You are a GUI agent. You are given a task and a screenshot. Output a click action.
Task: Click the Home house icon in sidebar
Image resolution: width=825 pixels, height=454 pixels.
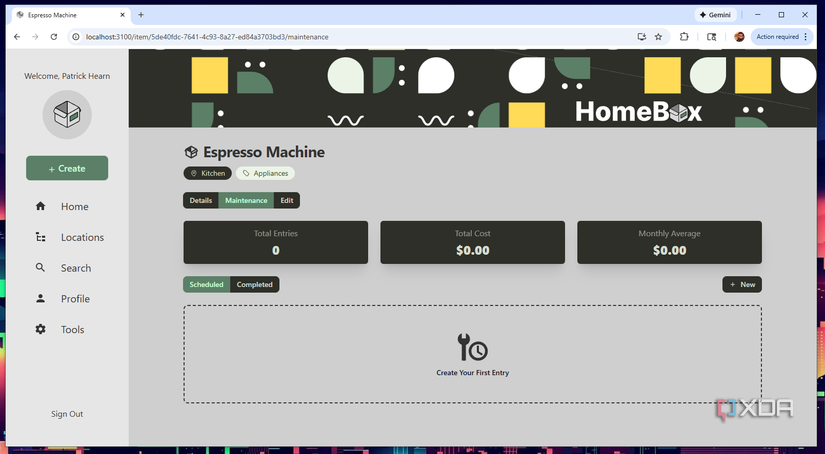(41, 206)
